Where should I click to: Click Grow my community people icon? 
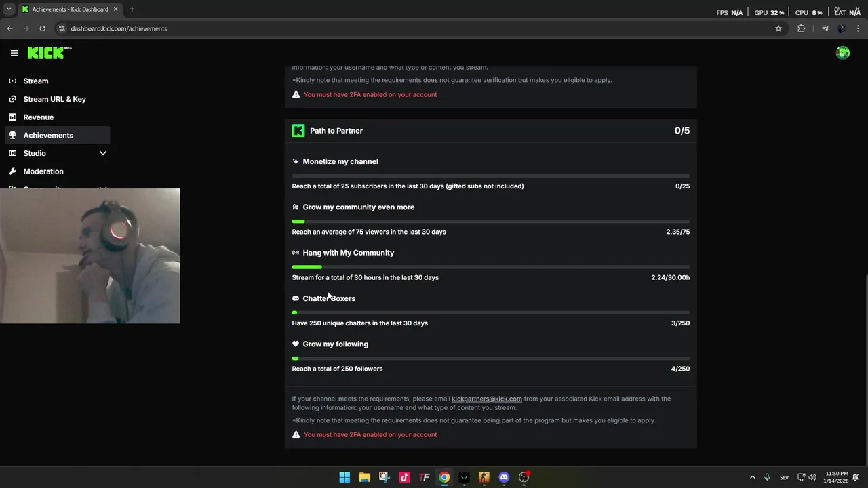[x=296, y=207]
